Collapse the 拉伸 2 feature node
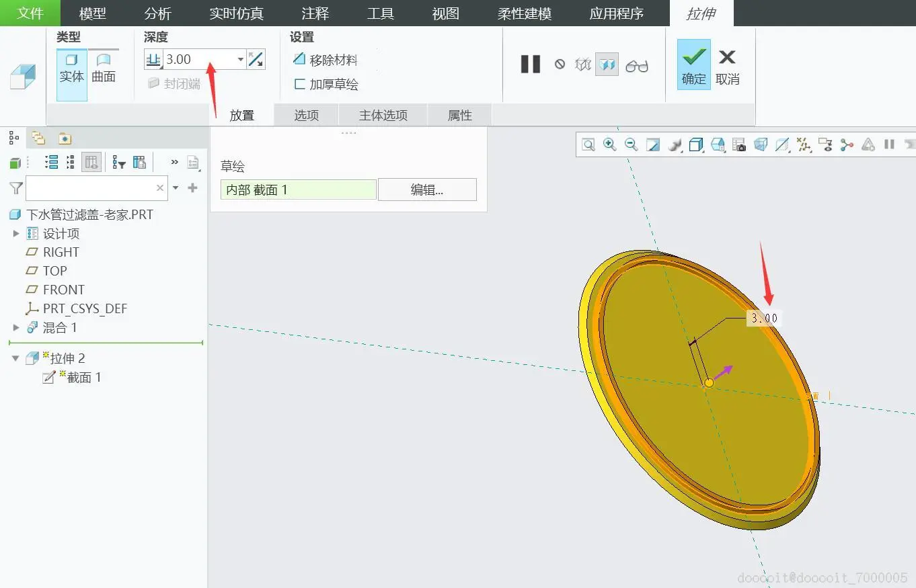The width and height of the screenshot is (916, 588). pos(16,358)
